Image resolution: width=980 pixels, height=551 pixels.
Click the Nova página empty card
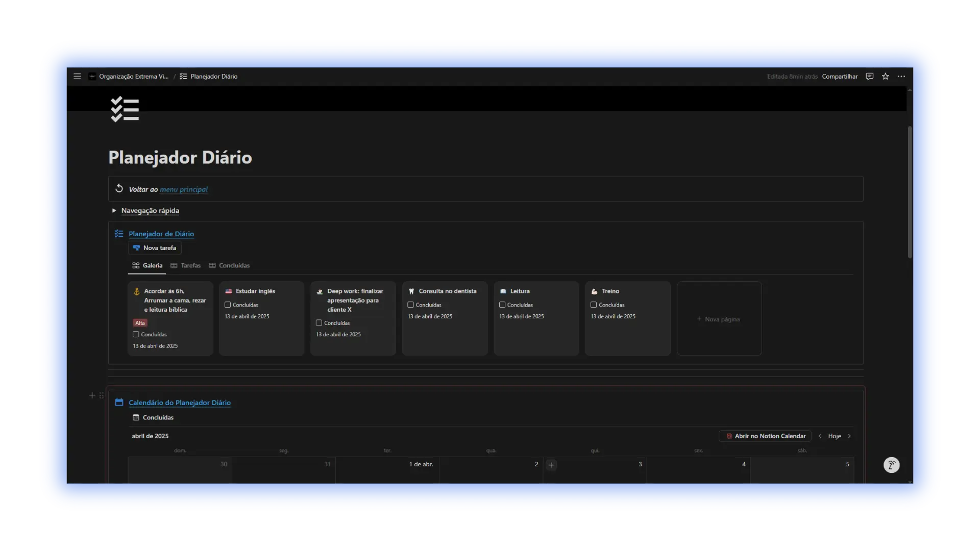(719, 319)
